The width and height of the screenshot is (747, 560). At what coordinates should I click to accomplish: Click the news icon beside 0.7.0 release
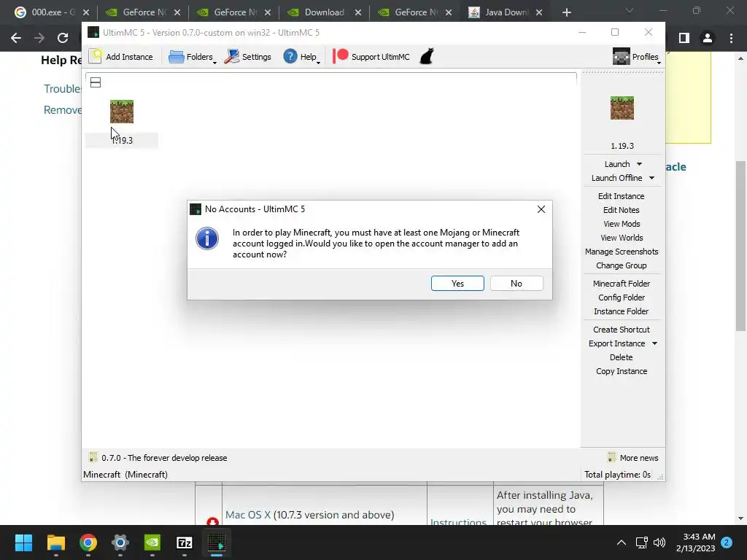(x=93, y=458)
